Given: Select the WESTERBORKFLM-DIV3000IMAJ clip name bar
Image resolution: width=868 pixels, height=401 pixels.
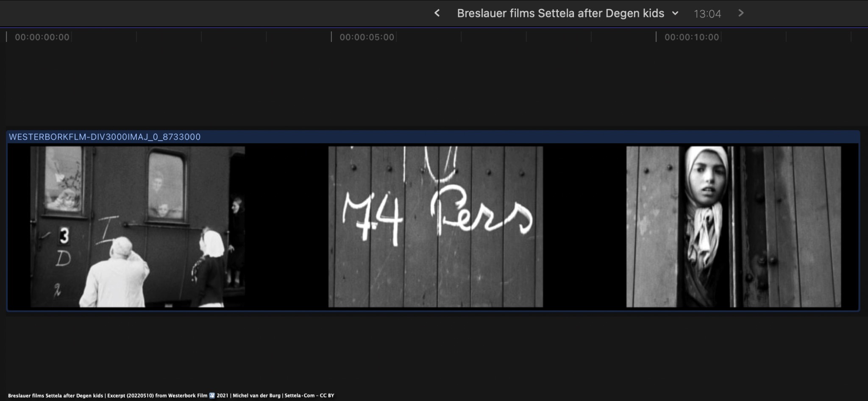Looking at the screenshot, I should [105, 137].
